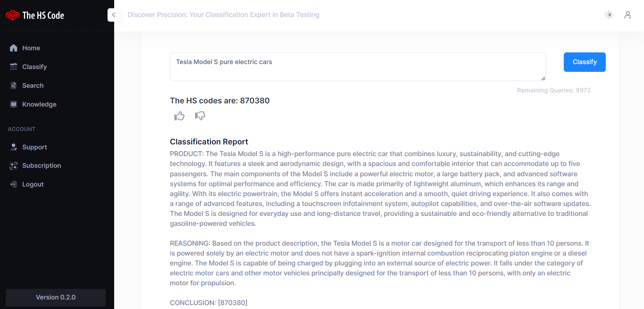Click the Knowledge book icon
Screen dimensions: 644x309
(13, 104)
